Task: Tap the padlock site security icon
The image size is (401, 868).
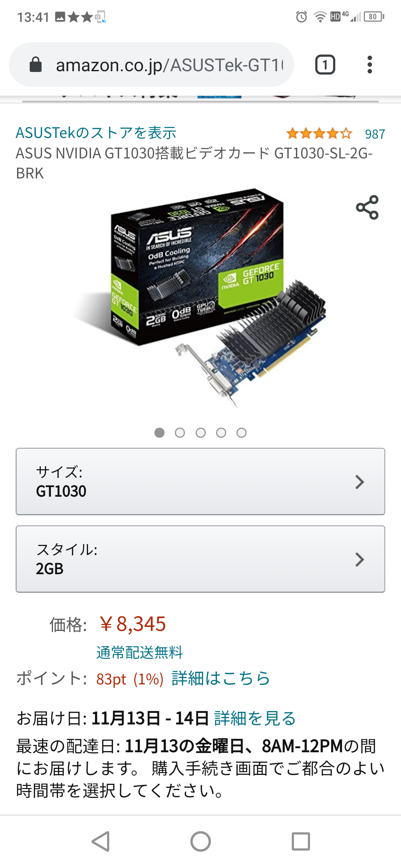Action: (x=36, y=65)
